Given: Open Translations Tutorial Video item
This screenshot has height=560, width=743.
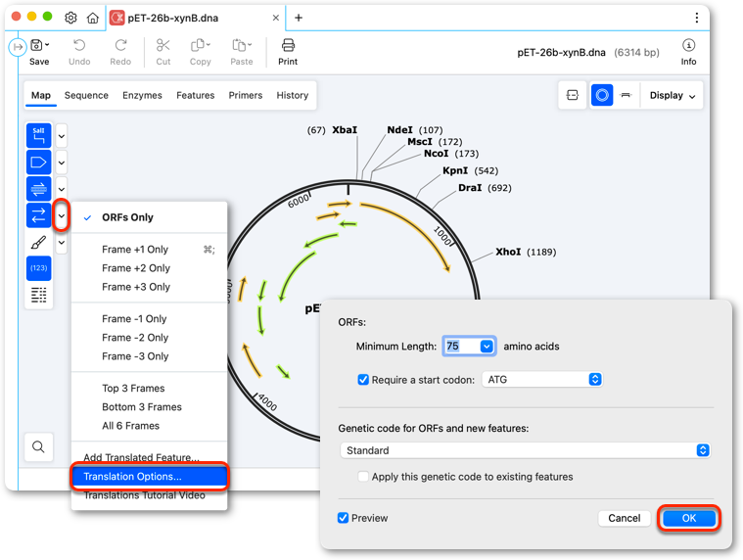Looking at the screenshot, I should tap(149, 495).
